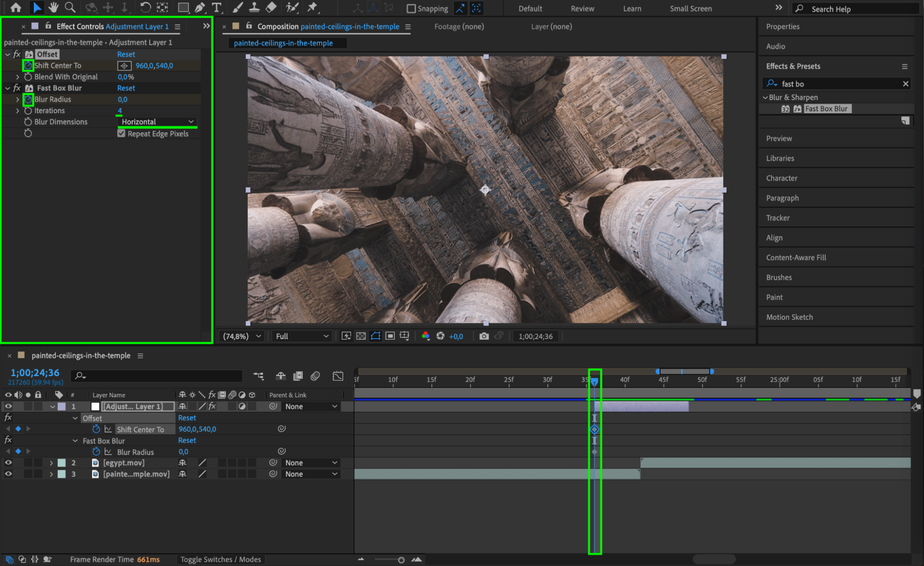Reset the Fast Box Blur effect
Viewport: 924px width, 566px height.
(126, 88)
